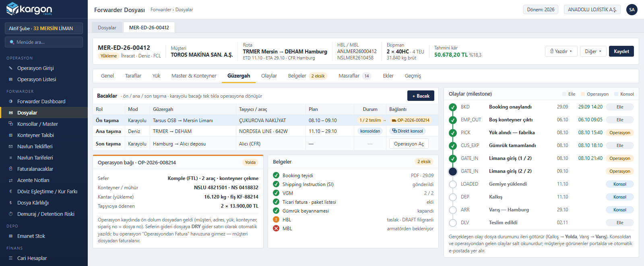
Task: Switch to Geçmiş tab
Action: coord(413,76)
